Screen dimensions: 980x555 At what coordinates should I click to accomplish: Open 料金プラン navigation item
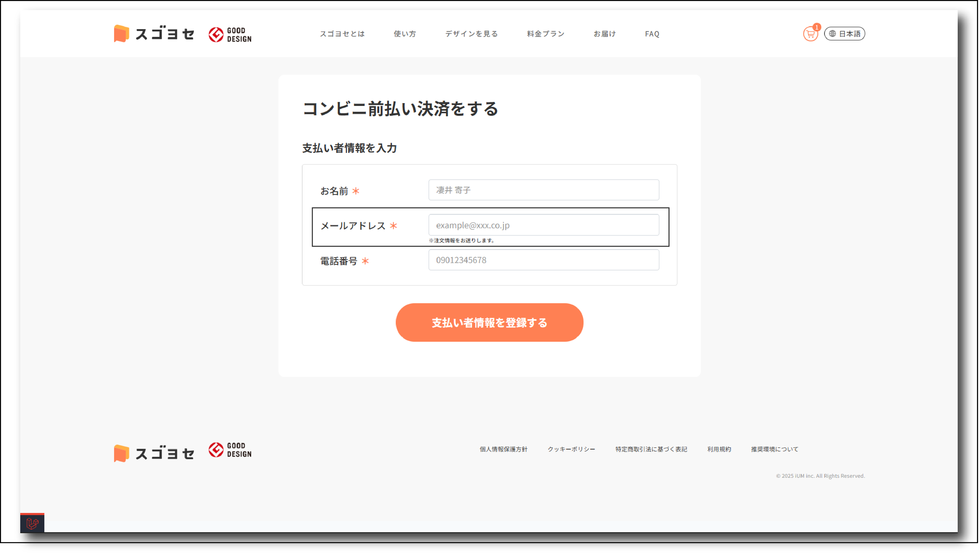click(x=546, y=34)
